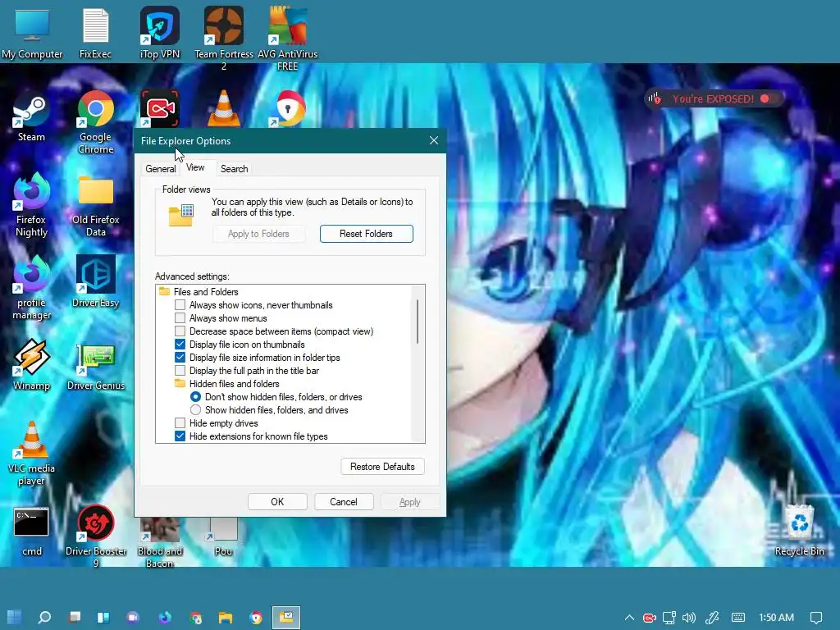Launch the Steam desktop shortcut

pos(31,118)
